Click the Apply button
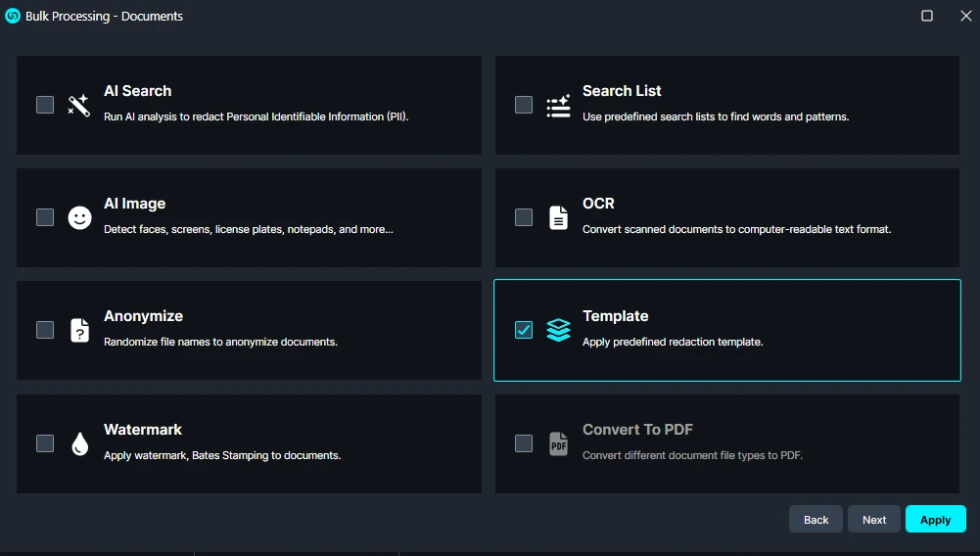Viewport: 980px width, 556px height. (x=936, y=519)
